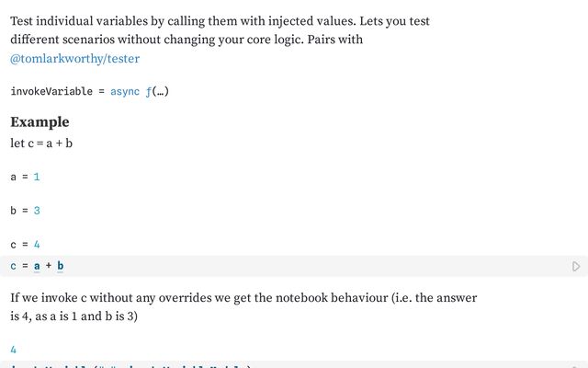Click the blue value 3 in b cell
Image resolution: width=588 pixels, height=368 pixels.
coord(37,211)
